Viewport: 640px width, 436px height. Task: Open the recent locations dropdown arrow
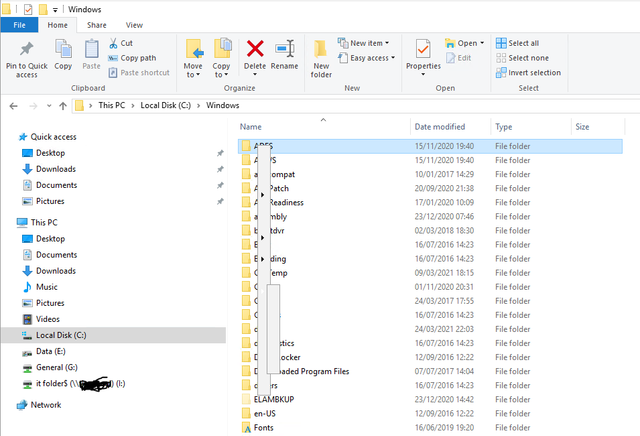pyautogui.click(x=49, y=106)
